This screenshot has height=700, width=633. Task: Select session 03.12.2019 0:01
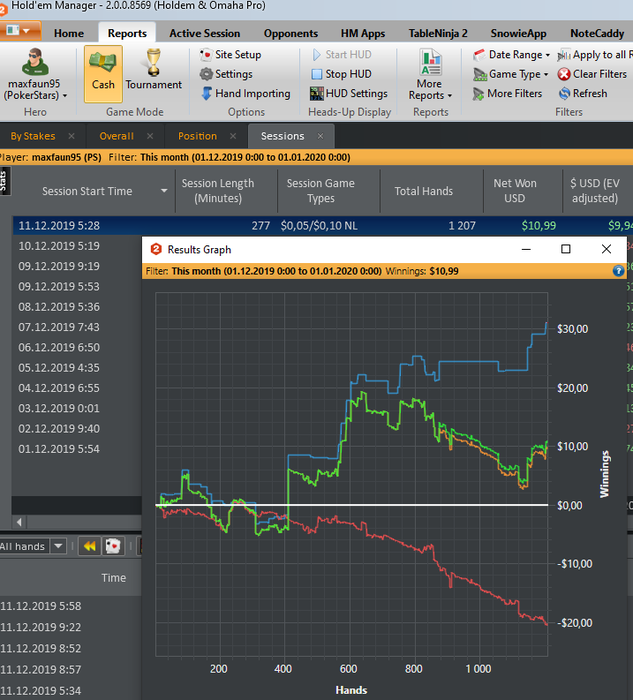click(x=59, y=408)
